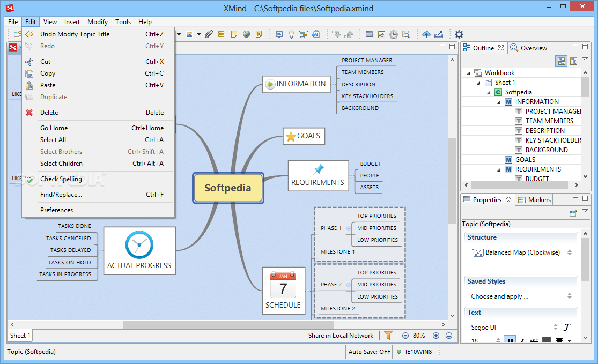Collapse the REQUIREMENTS outline node
The image size is (598, 364).
(499, 169)
